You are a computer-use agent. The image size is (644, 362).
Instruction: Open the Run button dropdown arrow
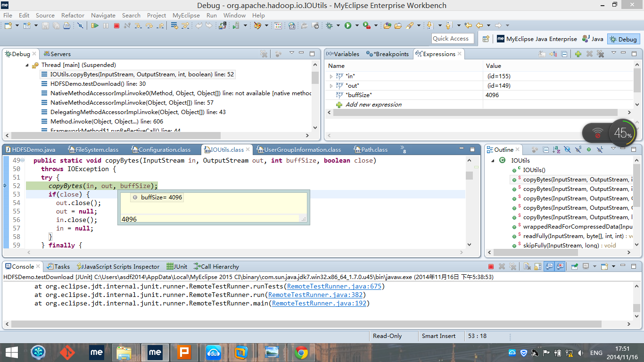(357, 25)
